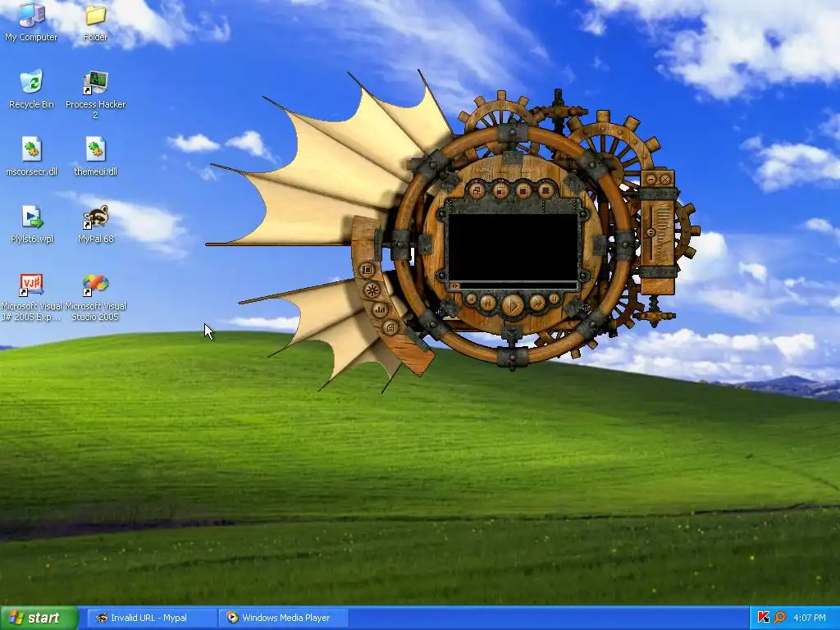Select Microsoft Visual Studio 2005 shortcut
Image resolution: width=840 pixels, height=630 pixels.
95,297
